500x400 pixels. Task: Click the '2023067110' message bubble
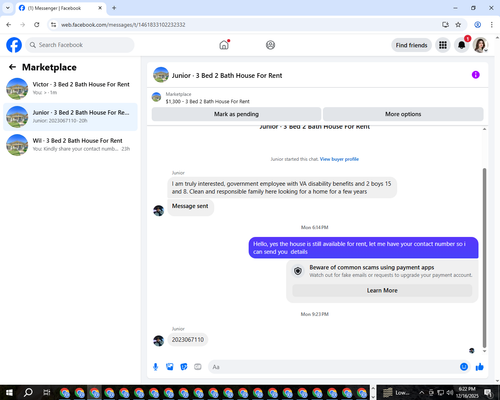click(x=188, y=340)
